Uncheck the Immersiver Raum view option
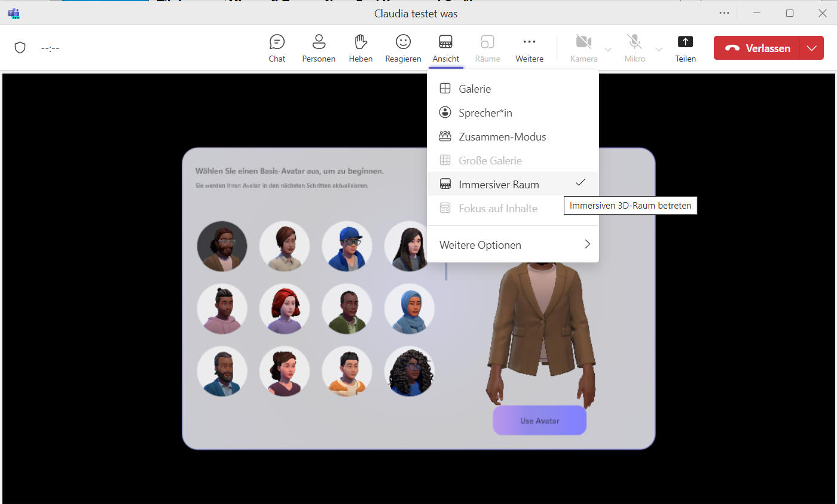The height and width of the screenshot is (504, 837). 513,184
